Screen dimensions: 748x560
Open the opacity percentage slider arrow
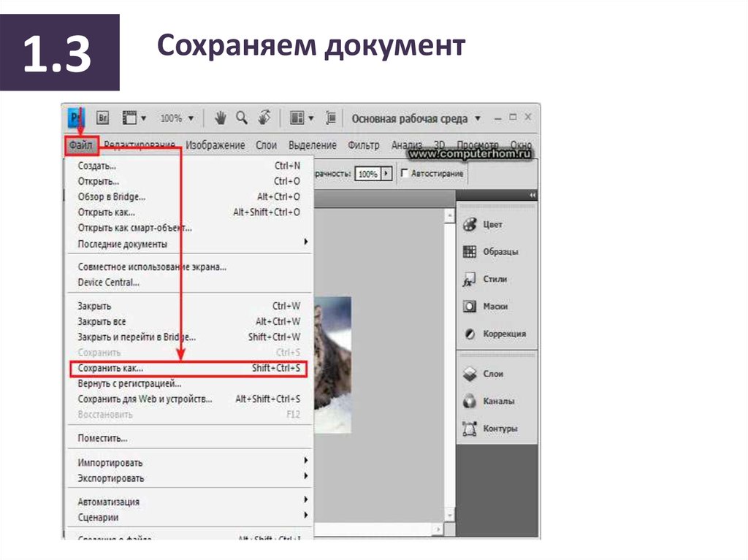(387, 174)
